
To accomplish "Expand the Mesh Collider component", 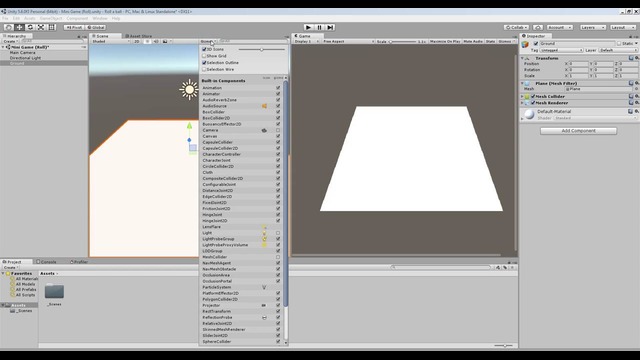I will pyautogui.click(x=522, y=97).
